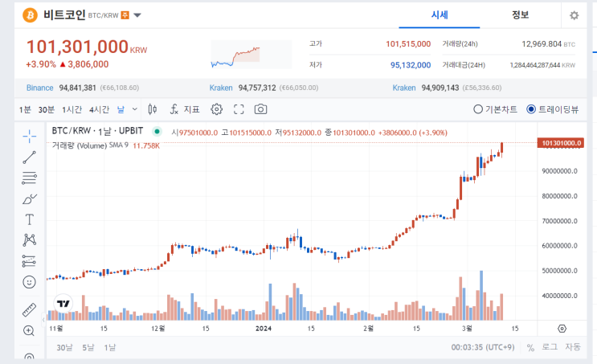Viewport: 597px width, 364px height.
Task: Take a chart snapshot with camera icon
Action: pos(261,109)
